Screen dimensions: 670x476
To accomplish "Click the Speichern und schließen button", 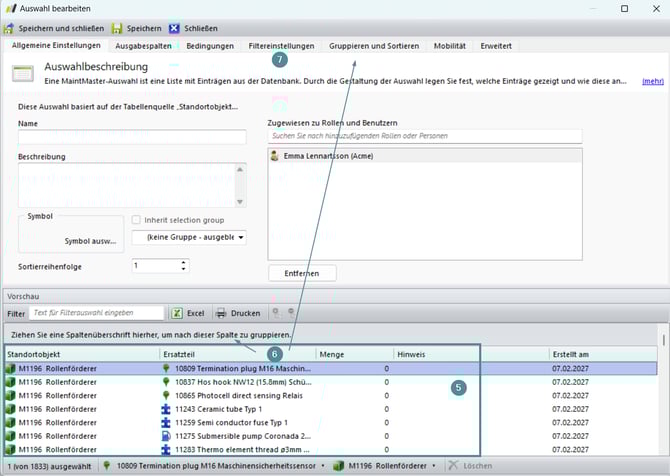I will click(54, 29).
